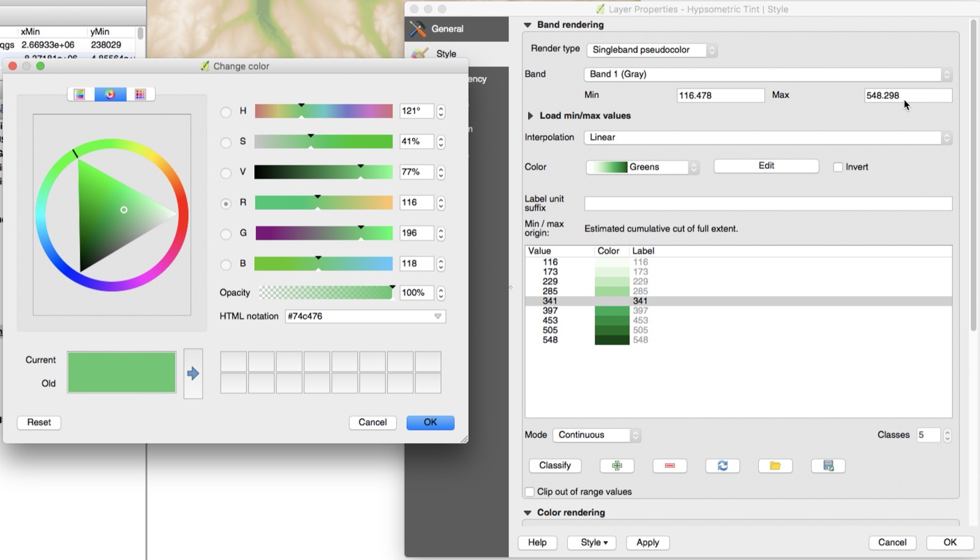
Task: Open the Style tab paintbrush icon
Action: [456, 54]
